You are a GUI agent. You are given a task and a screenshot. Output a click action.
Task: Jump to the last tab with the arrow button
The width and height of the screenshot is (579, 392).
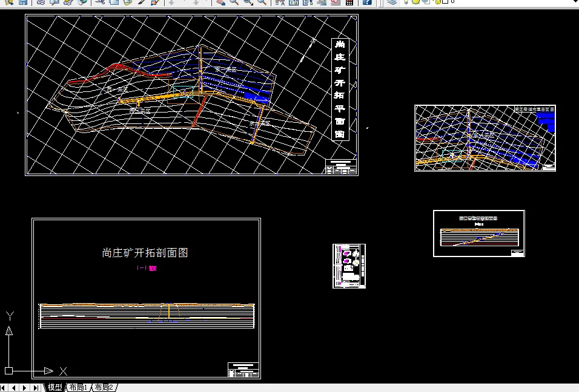coord(36,387)
